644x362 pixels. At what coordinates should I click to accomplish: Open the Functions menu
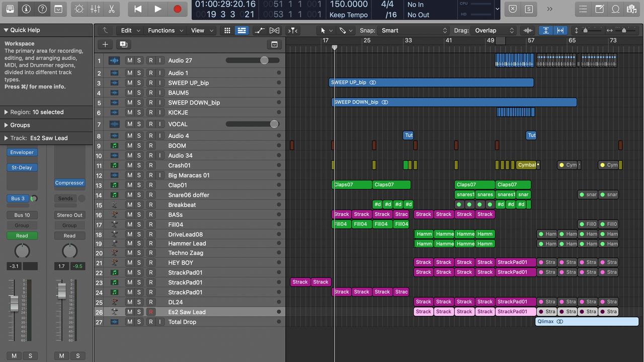(x=161, y=31)
